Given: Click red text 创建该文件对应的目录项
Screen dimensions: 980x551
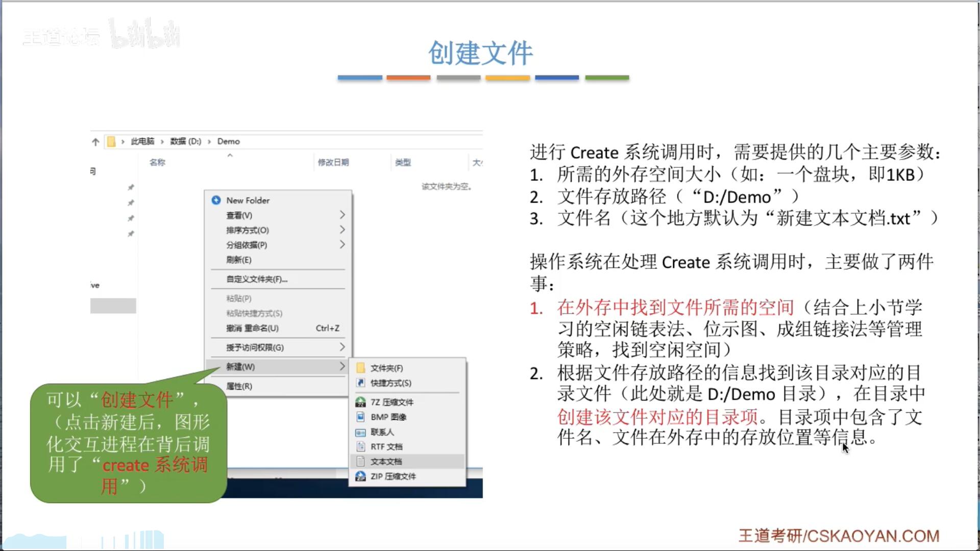Looking at the screenshot, I should point(657,417).
